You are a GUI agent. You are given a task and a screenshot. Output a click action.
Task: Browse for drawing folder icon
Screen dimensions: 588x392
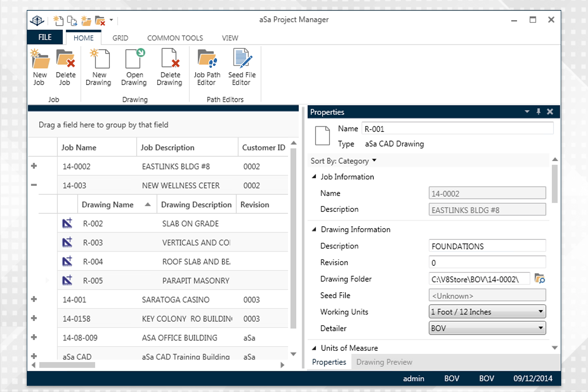pyautogui.click(x=540, y=278)
